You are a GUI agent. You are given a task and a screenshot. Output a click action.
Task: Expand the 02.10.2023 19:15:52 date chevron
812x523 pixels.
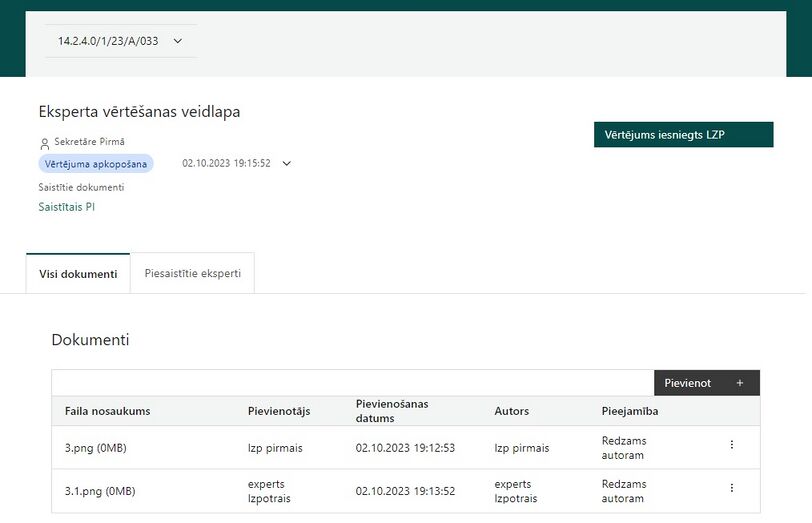286,164
